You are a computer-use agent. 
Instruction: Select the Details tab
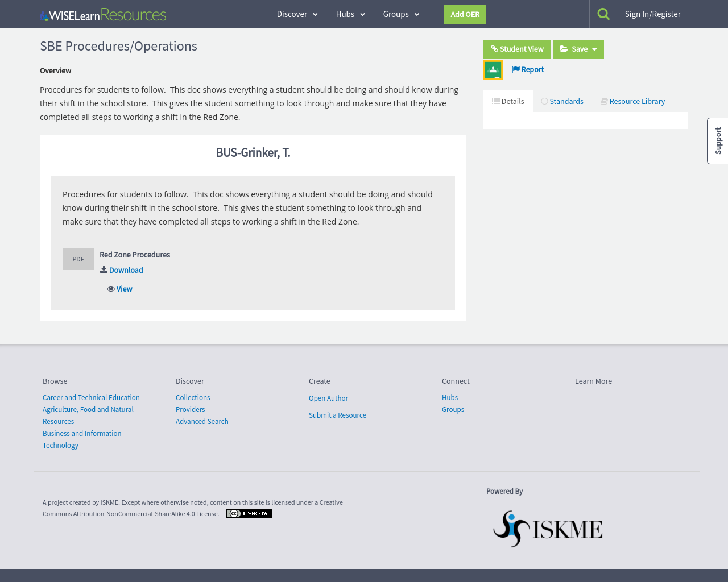(508, 101)
